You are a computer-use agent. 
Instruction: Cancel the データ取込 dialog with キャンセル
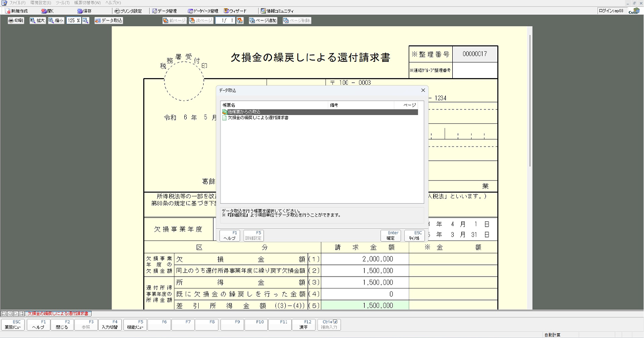click(414, 236)
